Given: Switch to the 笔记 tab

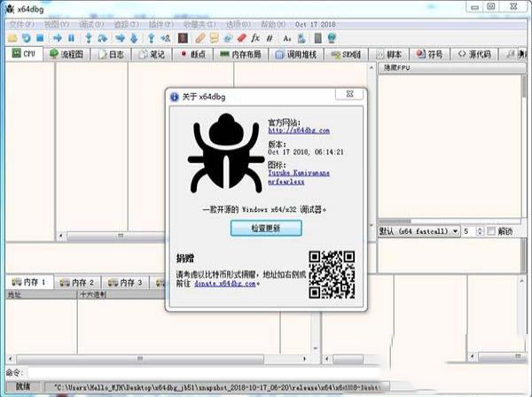Looking at the screenshot, I should pos(152,54).
